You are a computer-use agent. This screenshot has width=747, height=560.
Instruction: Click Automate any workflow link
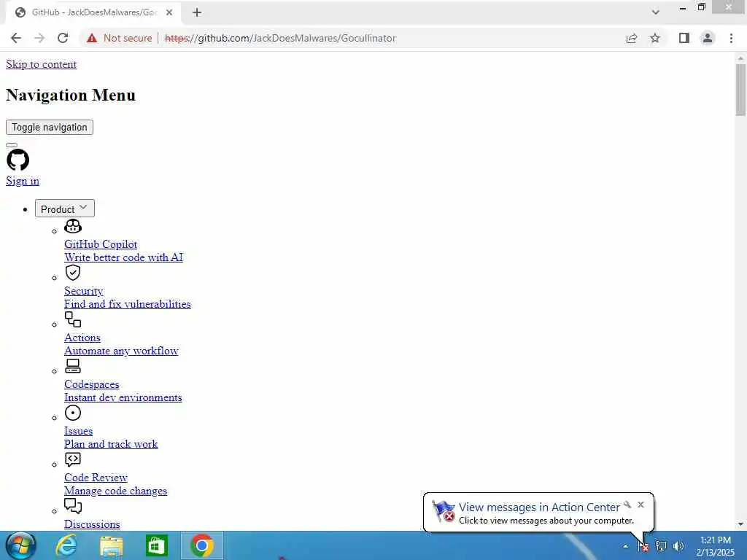(122, 351)
